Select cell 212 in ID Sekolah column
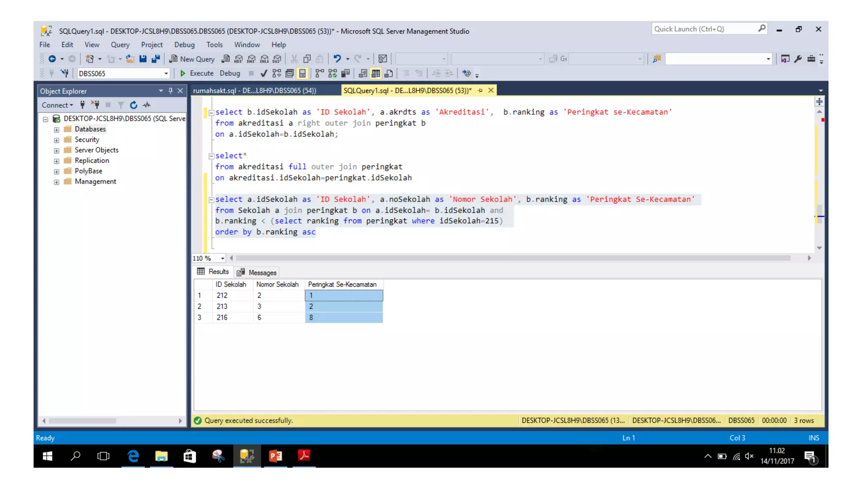This screenshot has height=488, width=868. 232,295
